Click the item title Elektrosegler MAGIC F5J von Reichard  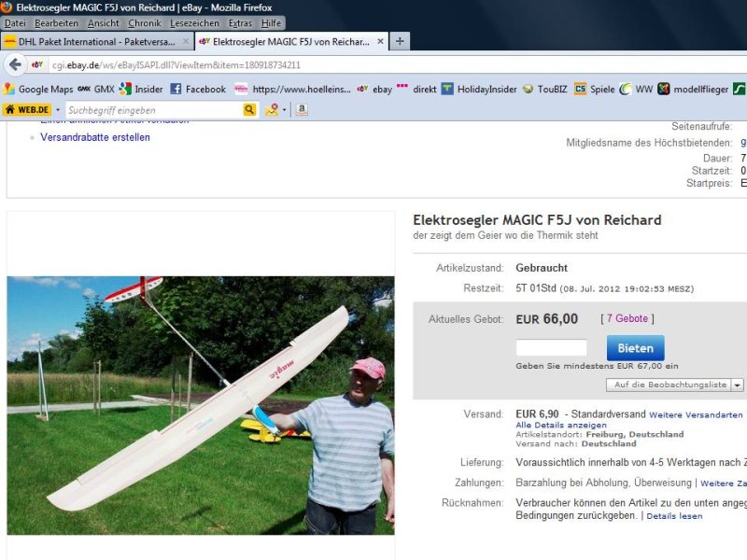(537, 220)
